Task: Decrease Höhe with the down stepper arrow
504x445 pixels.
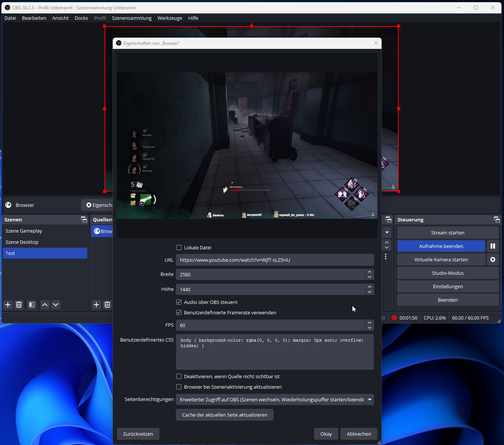Action: tap(370, 292)
